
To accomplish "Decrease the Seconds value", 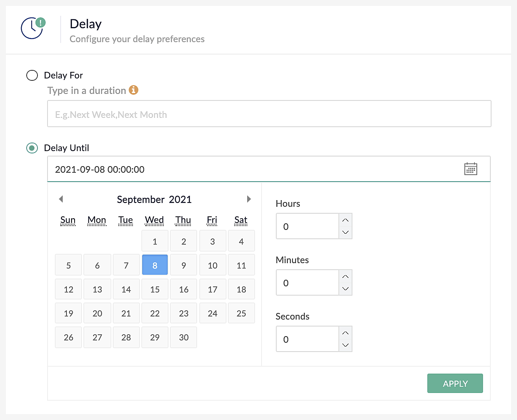I will 345,345.
